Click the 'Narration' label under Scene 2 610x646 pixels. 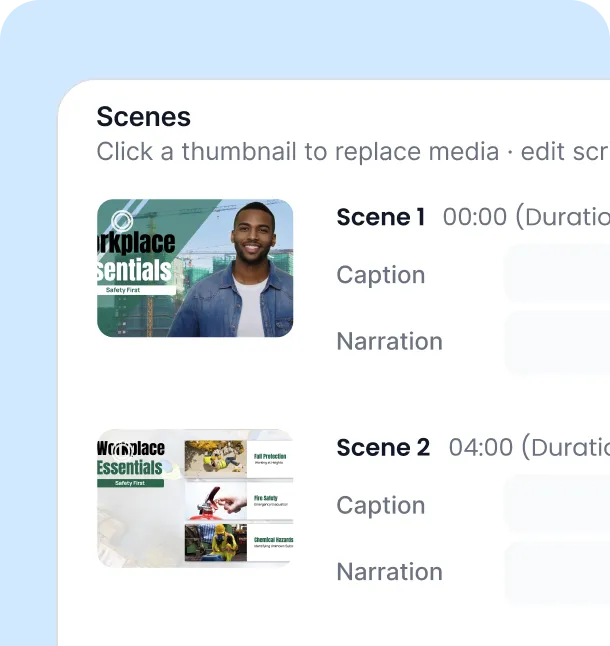(389, 571)
